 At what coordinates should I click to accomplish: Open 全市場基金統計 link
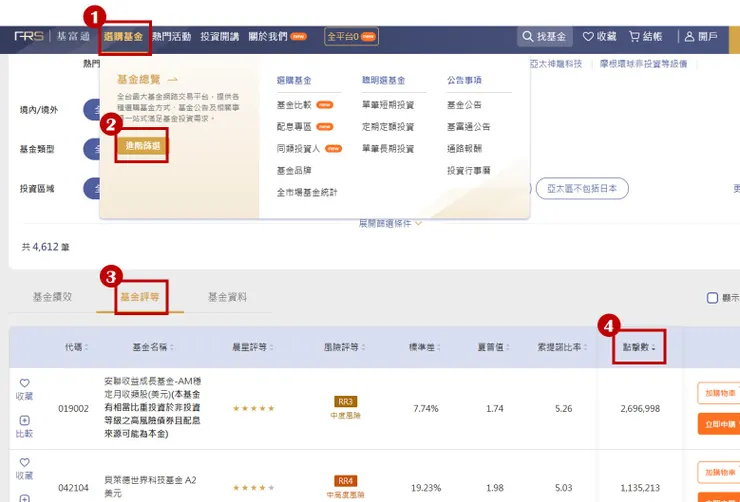[x=307, y=192]
